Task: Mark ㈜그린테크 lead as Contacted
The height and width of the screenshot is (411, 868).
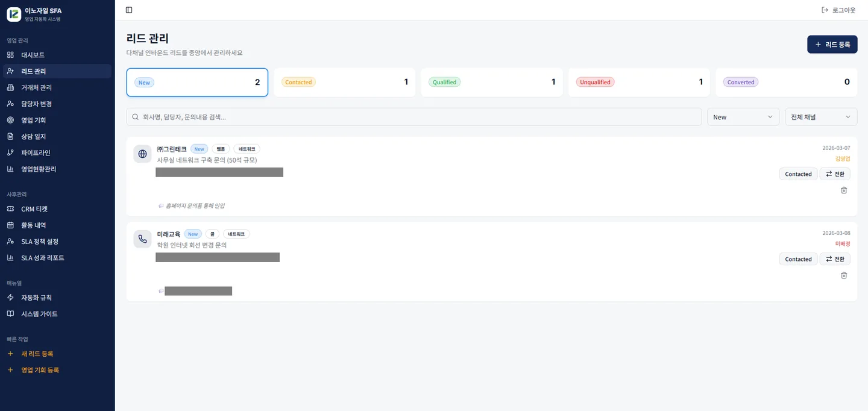Action: [798, 174]
